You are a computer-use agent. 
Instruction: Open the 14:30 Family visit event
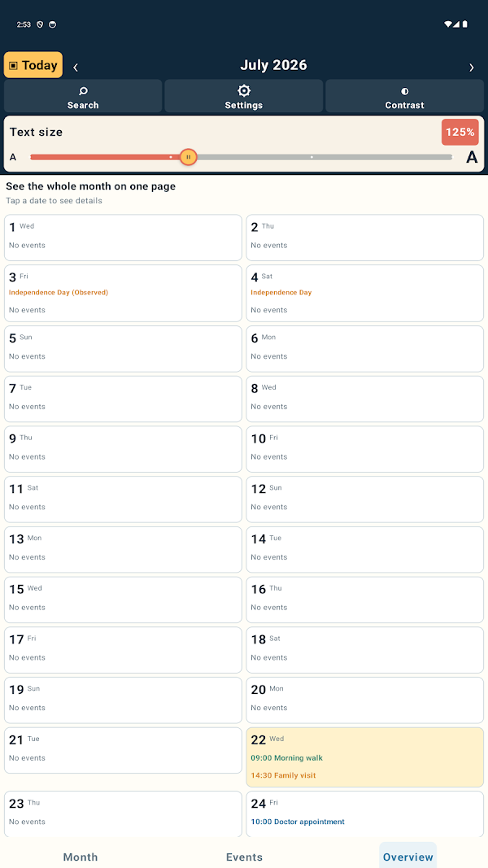(x=283, y=775)
